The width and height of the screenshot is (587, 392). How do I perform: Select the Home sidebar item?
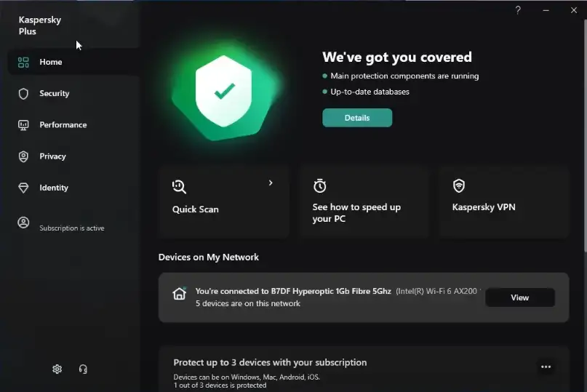point(50,63)
